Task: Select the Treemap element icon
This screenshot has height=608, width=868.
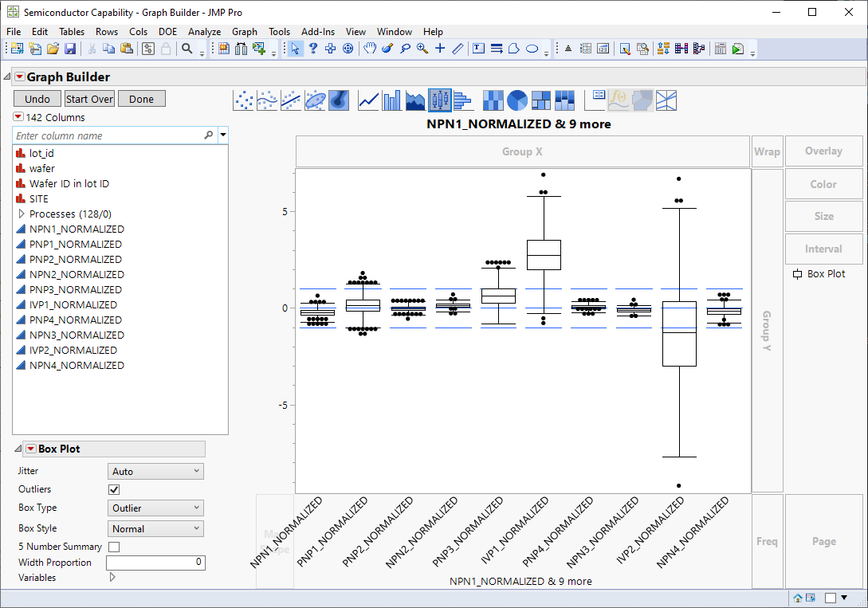Action: 541,100
